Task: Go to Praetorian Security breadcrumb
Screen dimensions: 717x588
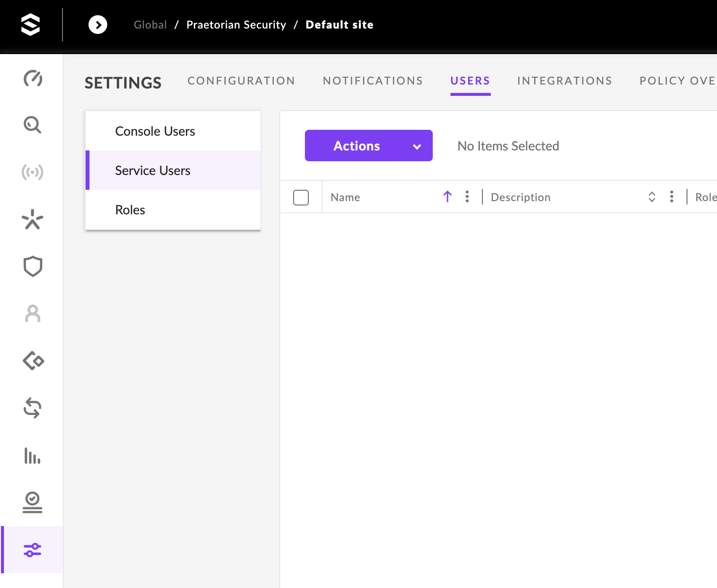Action: point(236,25)
